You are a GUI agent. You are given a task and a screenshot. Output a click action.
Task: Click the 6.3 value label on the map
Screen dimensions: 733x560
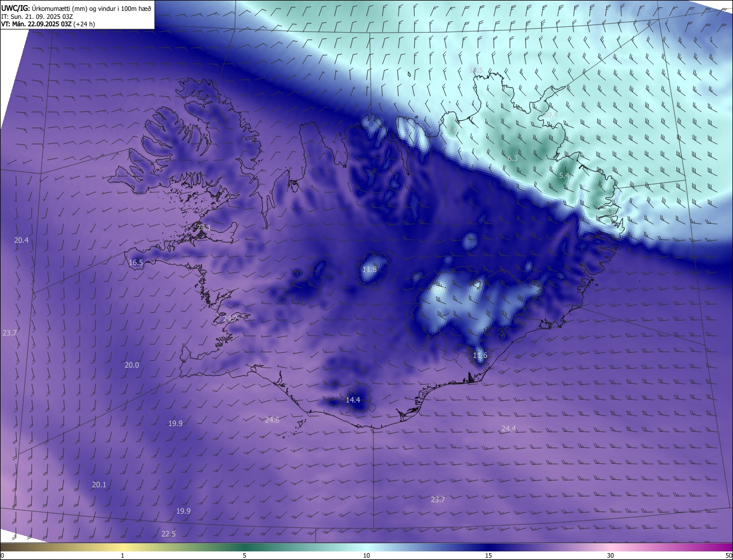(x=513, y=159)
